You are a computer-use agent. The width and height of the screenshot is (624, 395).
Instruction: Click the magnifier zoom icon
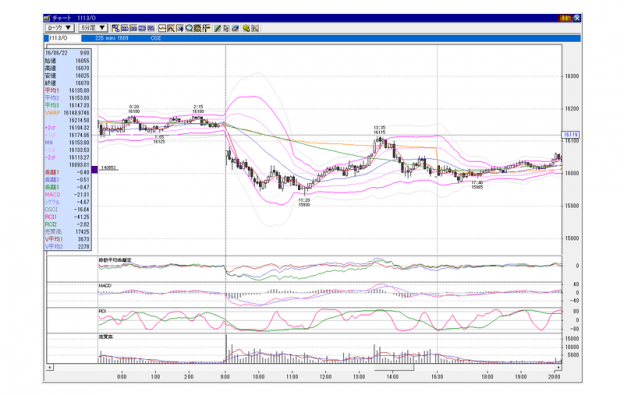click(189, 28)
